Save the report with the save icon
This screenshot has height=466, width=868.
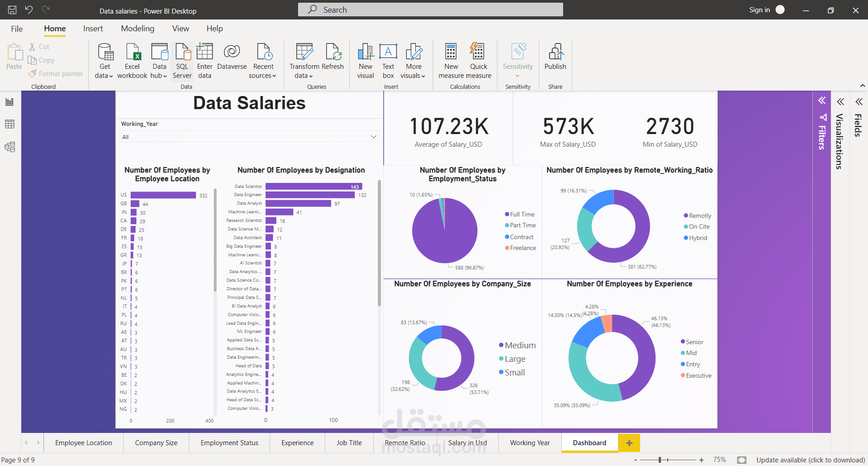[12, 10]
